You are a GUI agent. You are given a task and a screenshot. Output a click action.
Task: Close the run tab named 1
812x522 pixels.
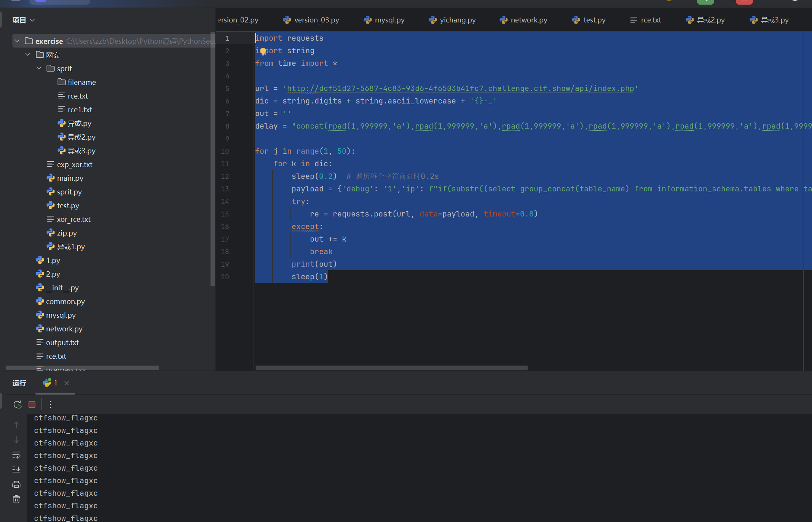click(x=67, y=383)
